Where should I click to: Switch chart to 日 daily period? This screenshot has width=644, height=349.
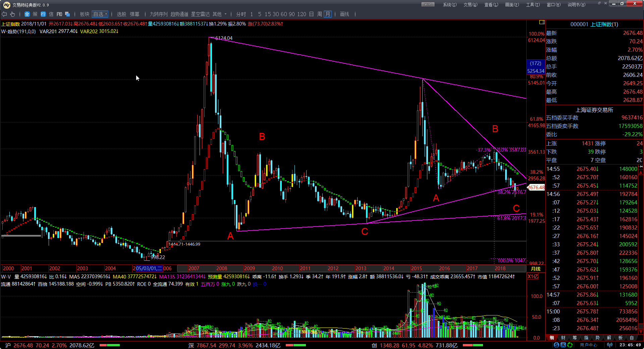pos(311,14)
